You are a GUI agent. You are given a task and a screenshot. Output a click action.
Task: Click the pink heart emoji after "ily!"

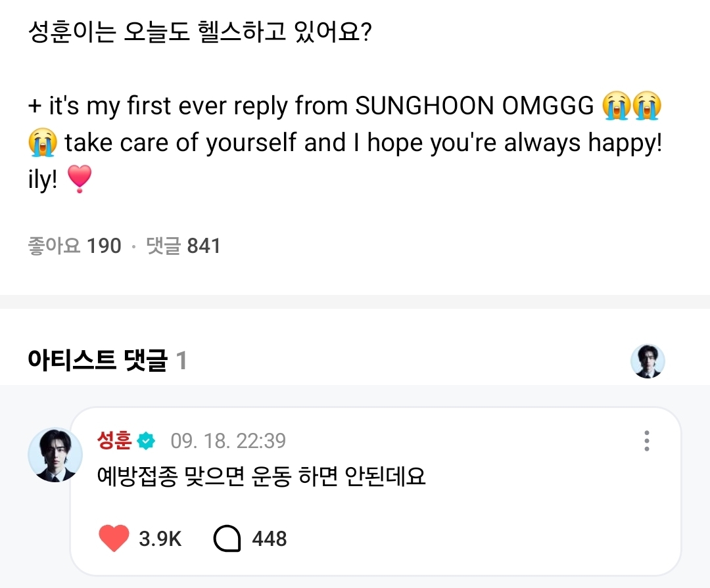[x=80, y=179]
